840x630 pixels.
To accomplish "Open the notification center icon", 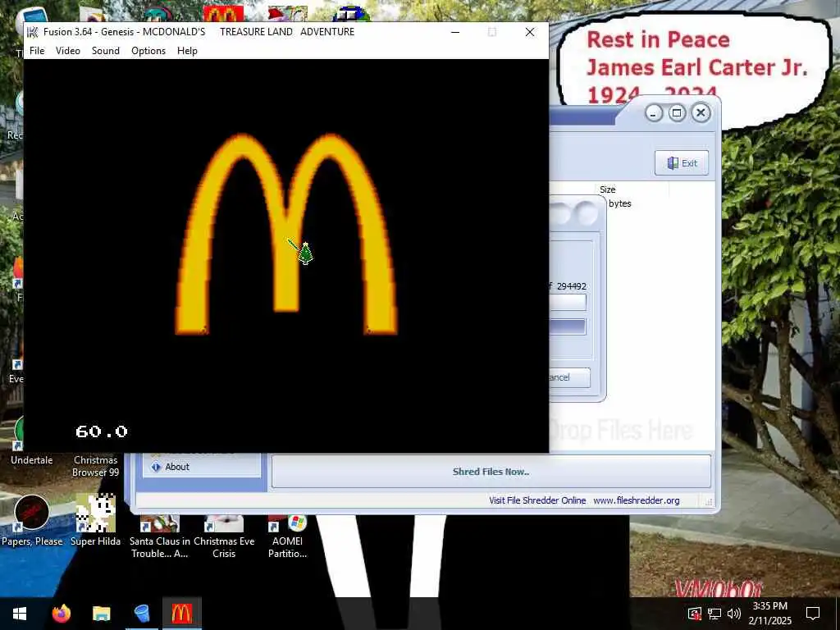I will click(x=813, y=614).
